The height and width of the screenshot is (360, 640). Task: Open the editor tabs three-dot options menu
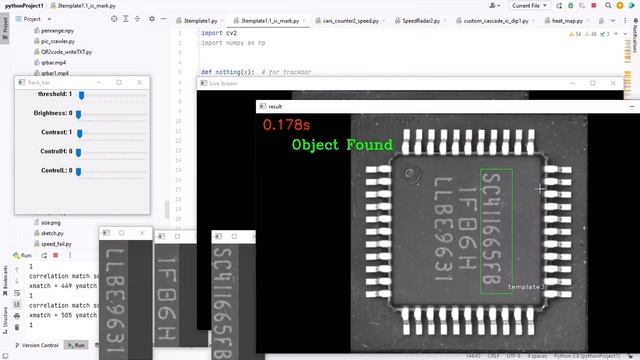click(x=625, y=20)
